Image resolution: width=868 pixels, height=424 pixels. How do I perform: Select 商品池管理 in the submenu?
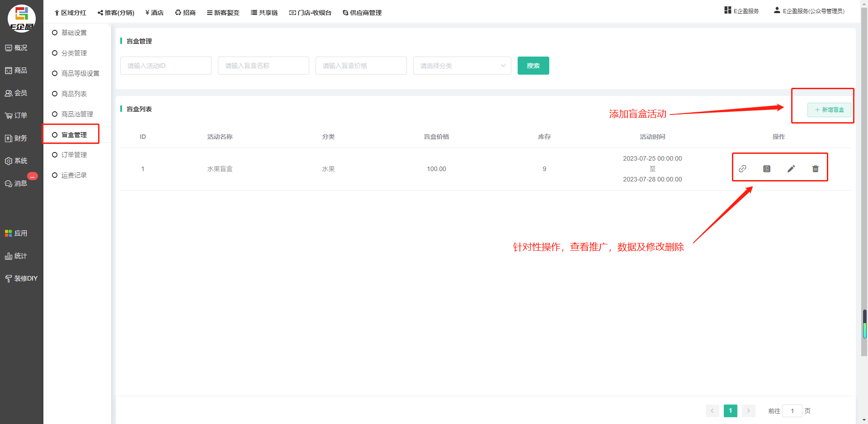click(77, 114)
